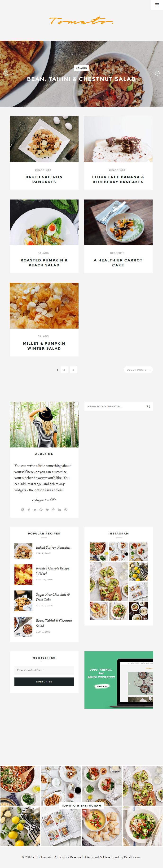Click the Subscribe newsletter button
Screen dimensions: 163x868
pos(44,681)
